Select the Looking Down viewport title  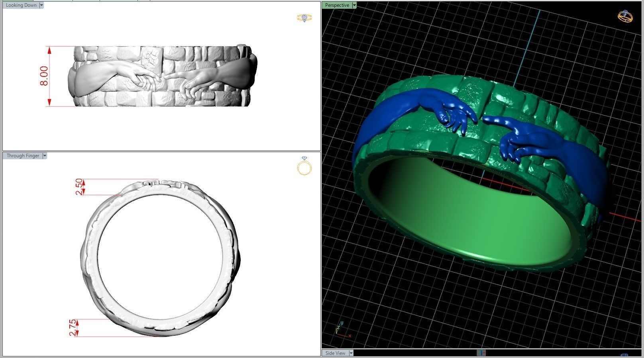click(x=21, y=5)
